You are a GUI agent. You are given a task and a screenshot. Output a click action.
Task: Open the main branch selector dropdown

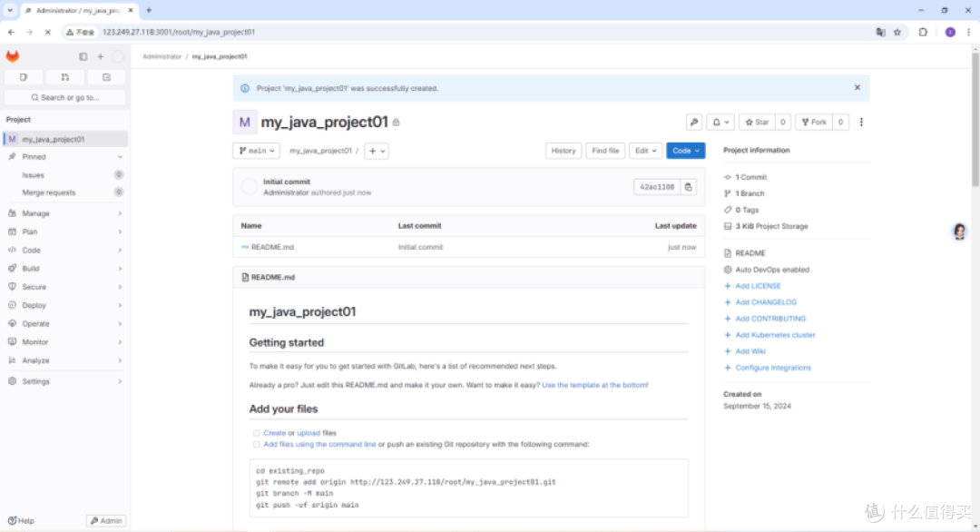[x=256, y=151]
